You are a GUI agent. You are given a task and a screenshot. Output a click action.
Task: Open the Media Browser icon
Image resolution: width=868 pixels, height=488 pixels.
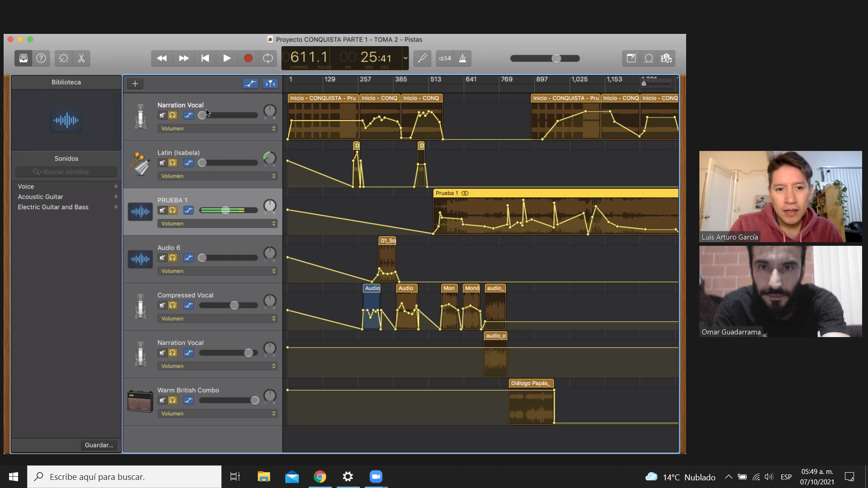click(x=666, y=58)
